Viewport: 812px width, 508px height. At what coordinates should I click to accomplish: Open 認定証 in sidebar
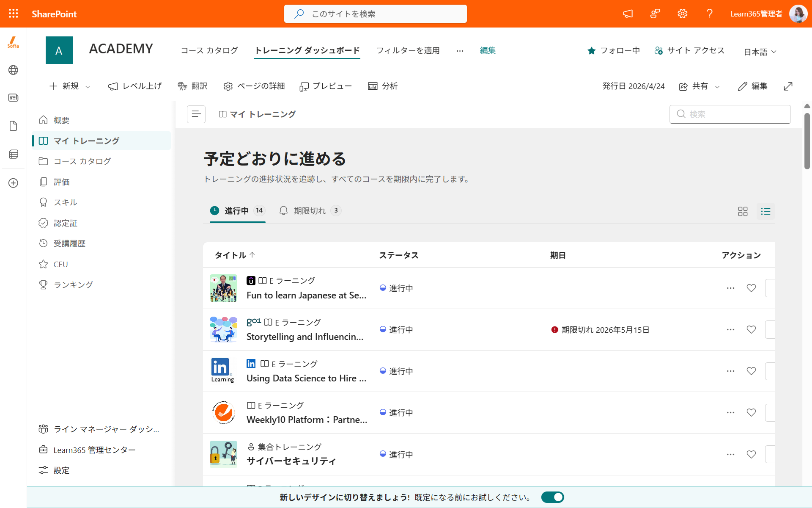click(x=101, y=223)
